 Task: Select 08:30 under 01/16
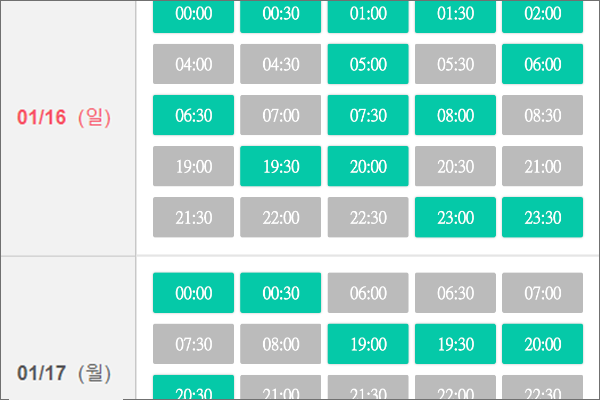click(541, 115)
